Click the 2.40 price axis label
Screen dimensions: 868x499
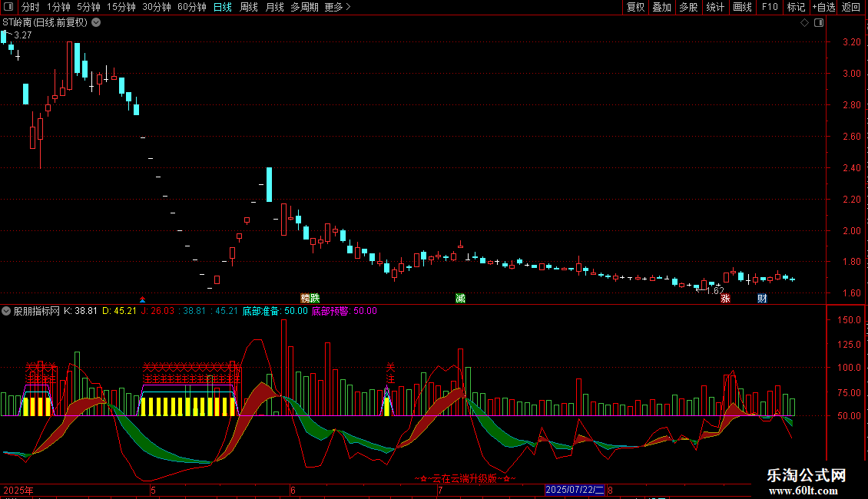point(851,167)
